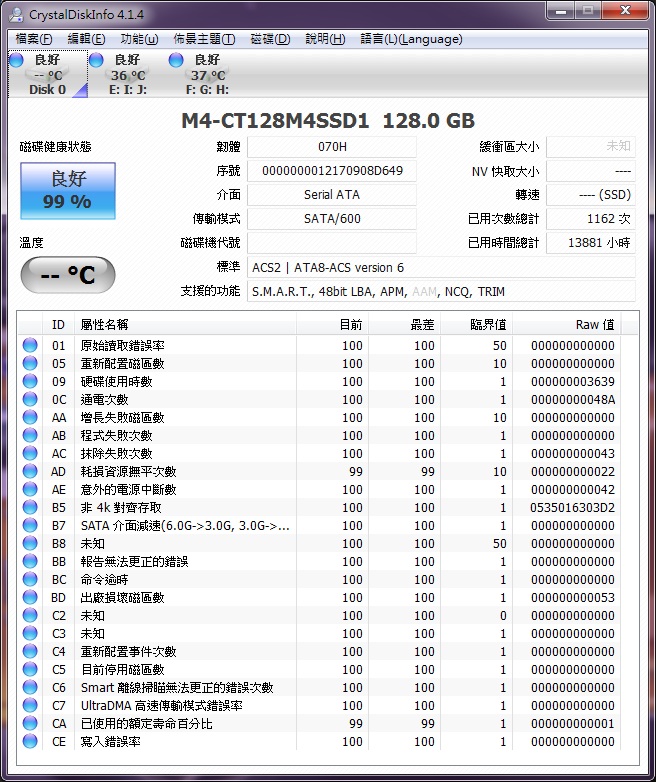656x782 pixels.
Task: Click status orb for attribute CA
Action: coord(30,723)
